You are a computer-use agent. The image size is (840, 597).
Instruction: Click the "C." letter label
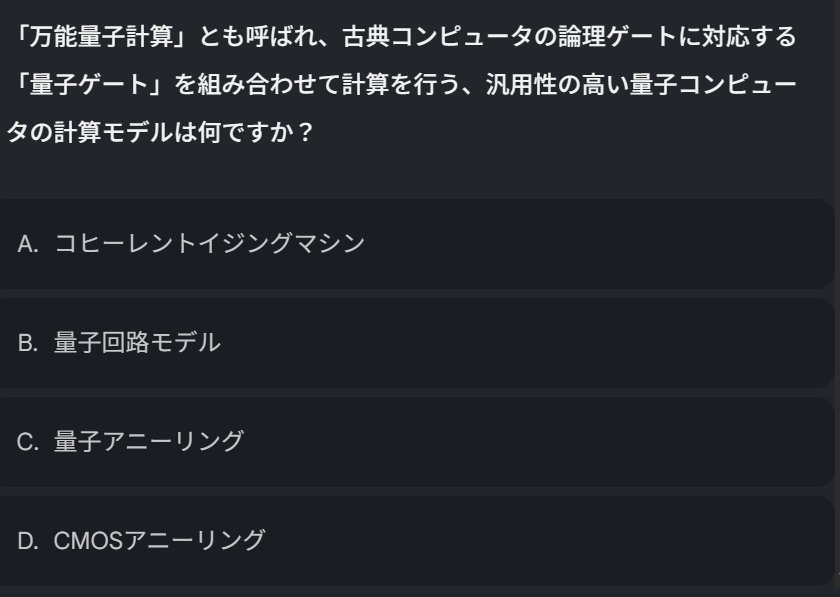click(x=28, y=441)
